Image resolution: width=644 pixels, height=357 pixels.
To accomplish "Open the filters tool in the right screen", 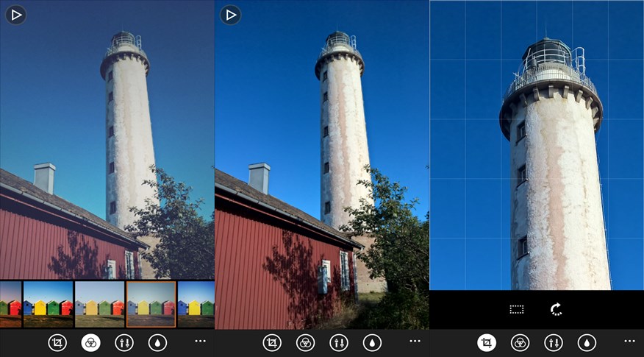I will coord(520,342).
